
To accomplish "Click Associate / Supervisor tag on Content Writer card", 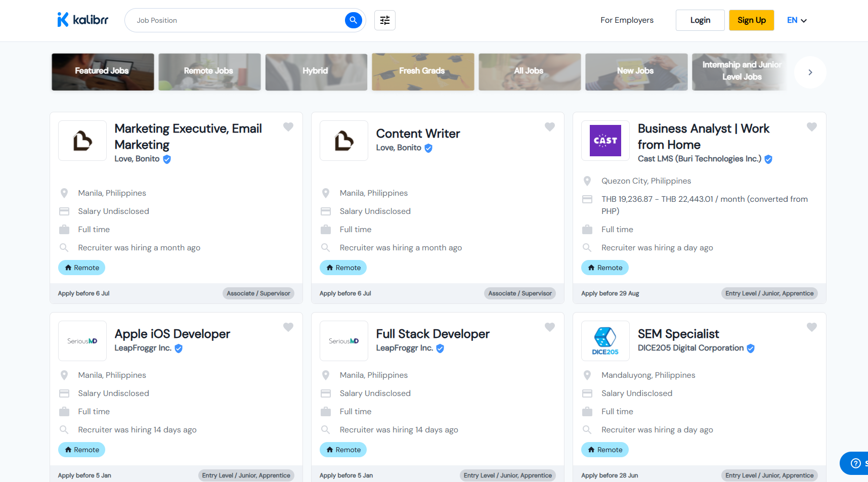I will point(520,293).
